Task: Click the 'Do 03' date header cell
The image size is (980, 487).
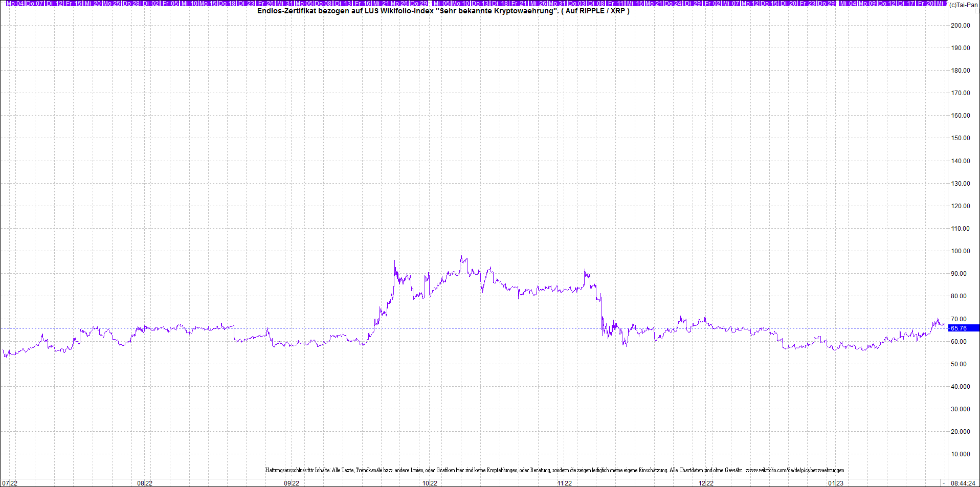Action: click(x=577, y=3)
